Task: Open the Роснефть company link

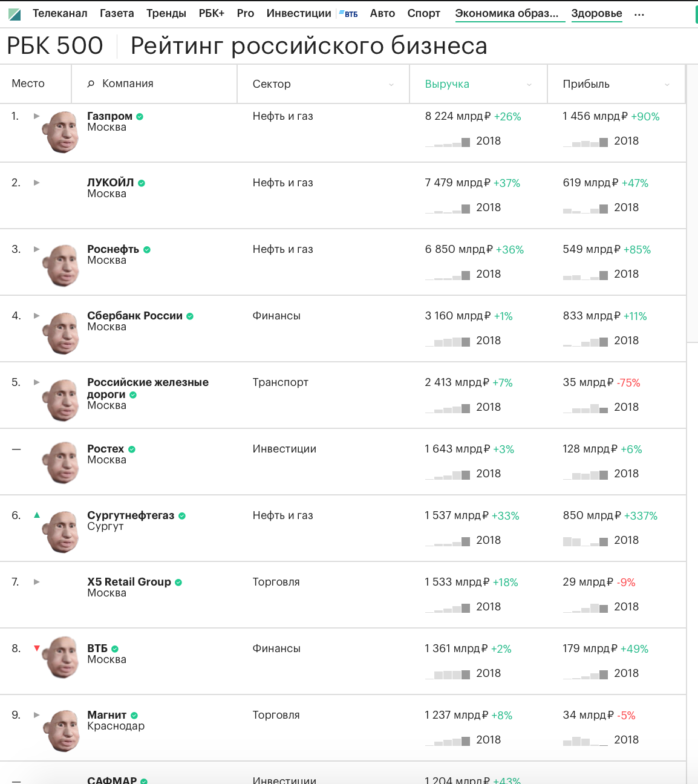Action: 113,249
